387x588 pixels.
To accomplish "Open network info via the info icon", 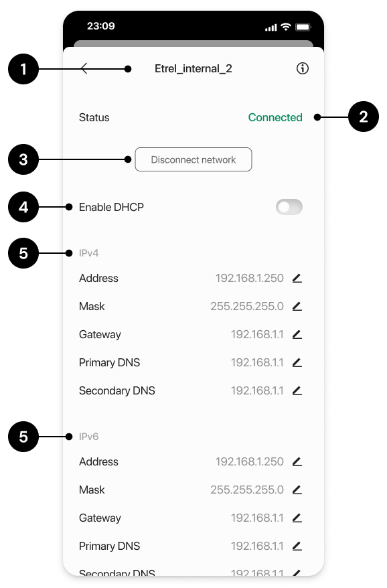I will 302,68.
